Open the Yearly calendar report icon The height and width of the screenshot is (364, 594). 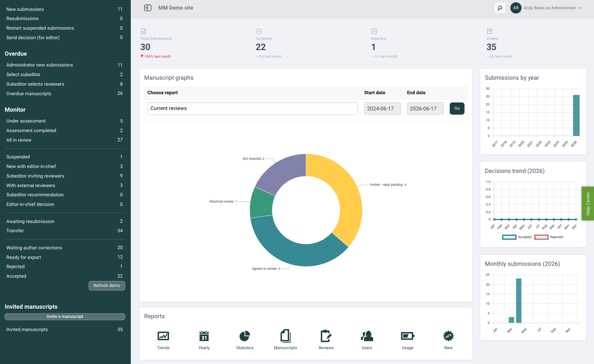pyautogui.click(x=204, y=336)
